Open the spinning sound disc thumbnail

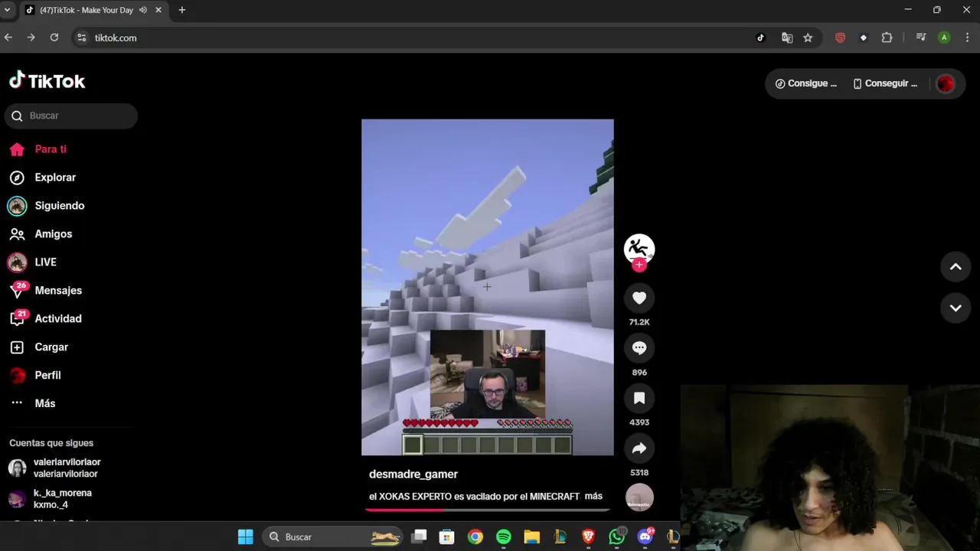[639, 497]
